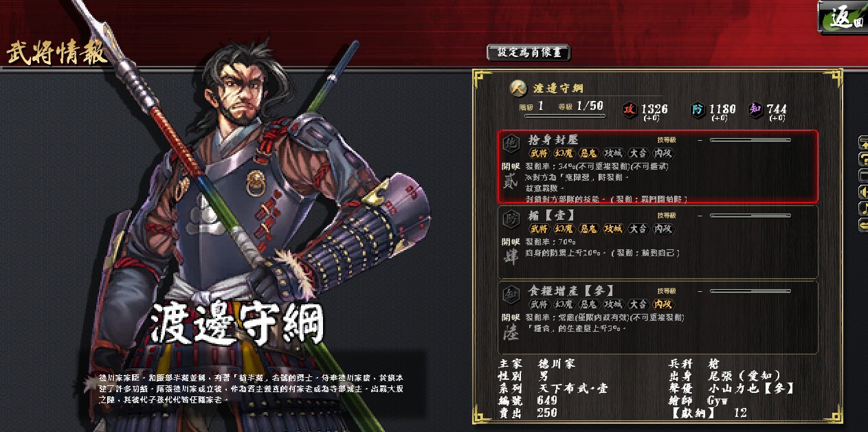Click the 捨身封壓 skill level bar
This screenshot has width=868, height=432.
[x=750, y=140]
